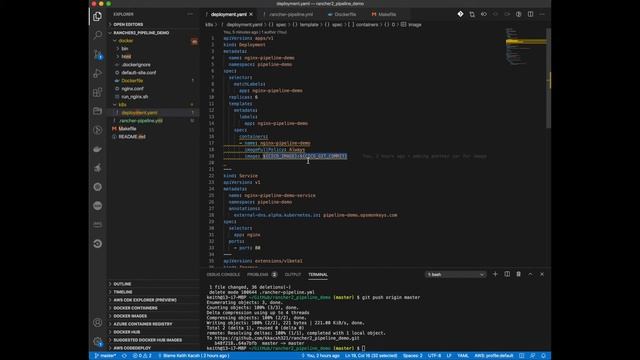Open the bash terminal selector dropdown
640x360 pixels.
coord(455,275)
